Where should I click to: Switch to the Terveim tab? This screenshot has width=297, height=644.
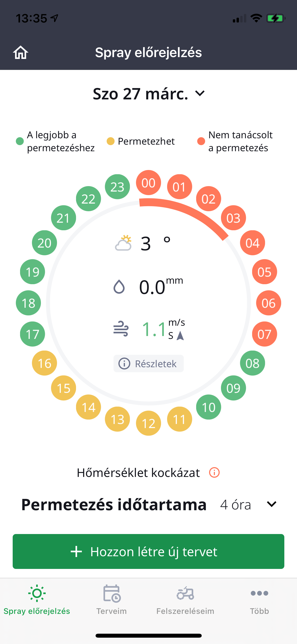point(111,600)
